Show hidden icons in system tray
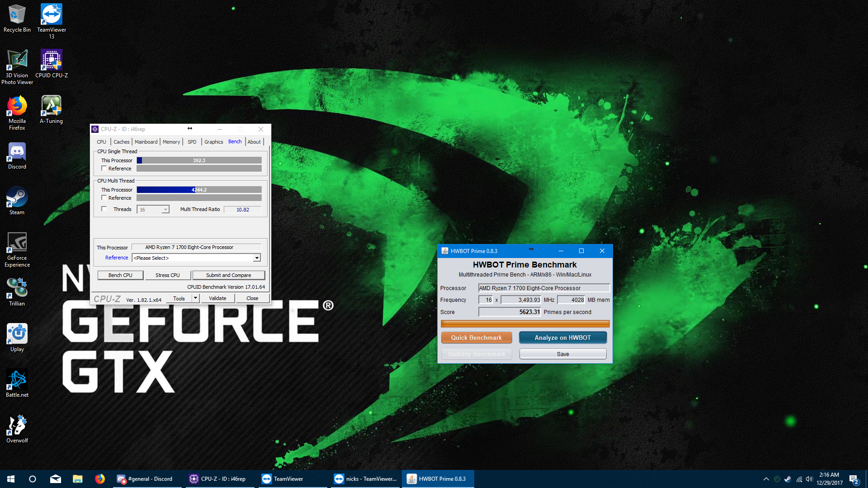Viewport: 868px width, 488px height. coord(766,479)
